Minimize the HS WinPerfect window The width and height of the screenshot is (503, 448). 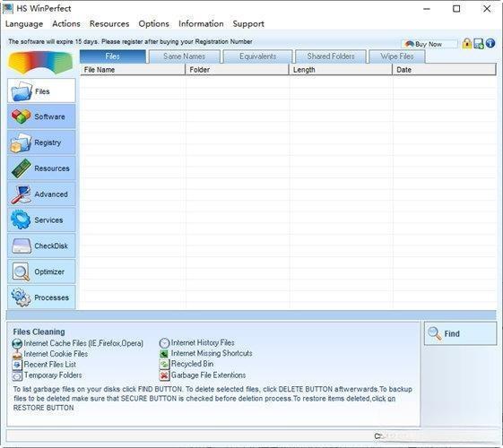pos(427,9)
